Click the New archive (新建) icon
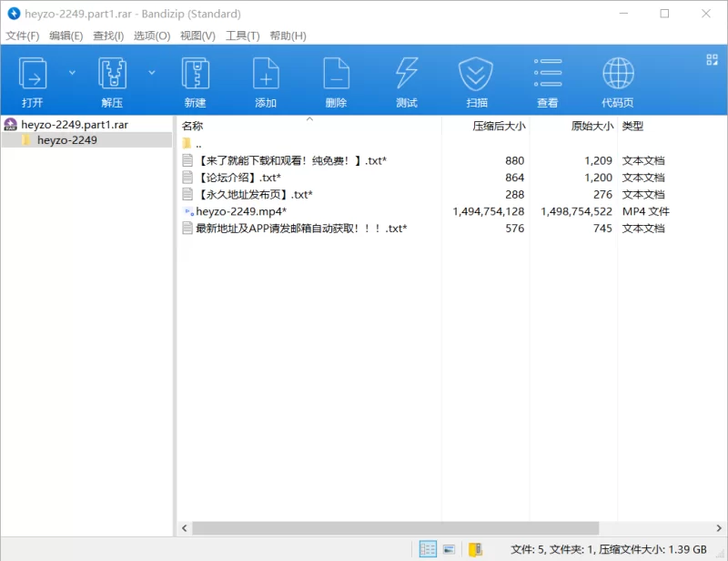 [195, 74]
